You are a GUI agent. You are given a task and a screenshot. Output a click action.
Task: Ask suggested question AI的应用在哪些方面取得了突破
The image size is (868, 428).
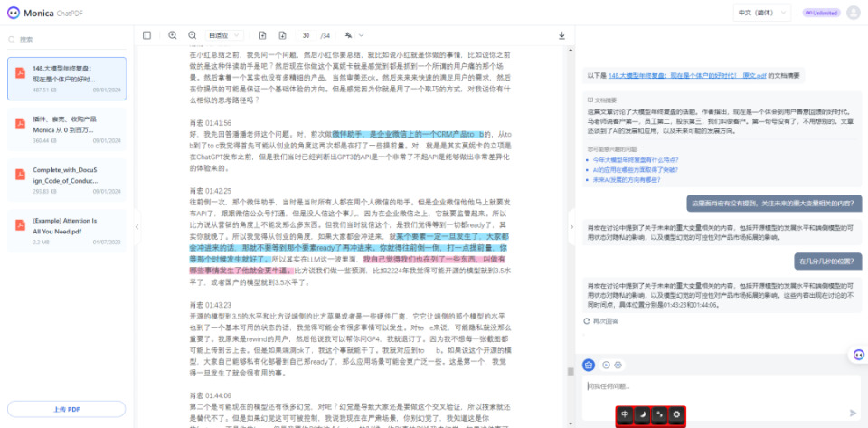(635, 169)
